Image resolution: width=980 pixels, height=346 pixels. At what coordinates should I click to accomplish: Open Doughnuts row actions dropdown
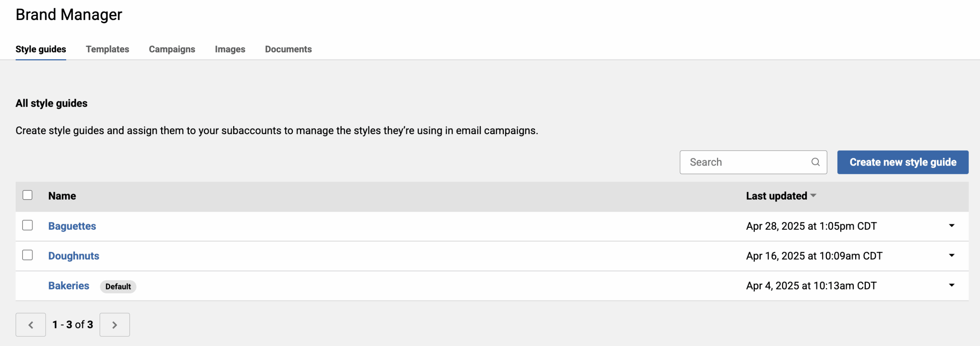tap(952, 255)
